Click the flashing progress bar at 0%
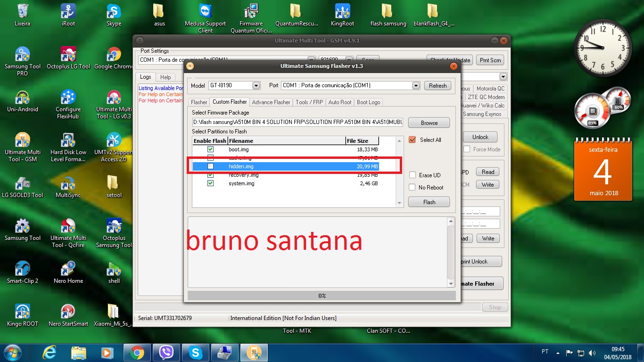 [x=322, y=296]
